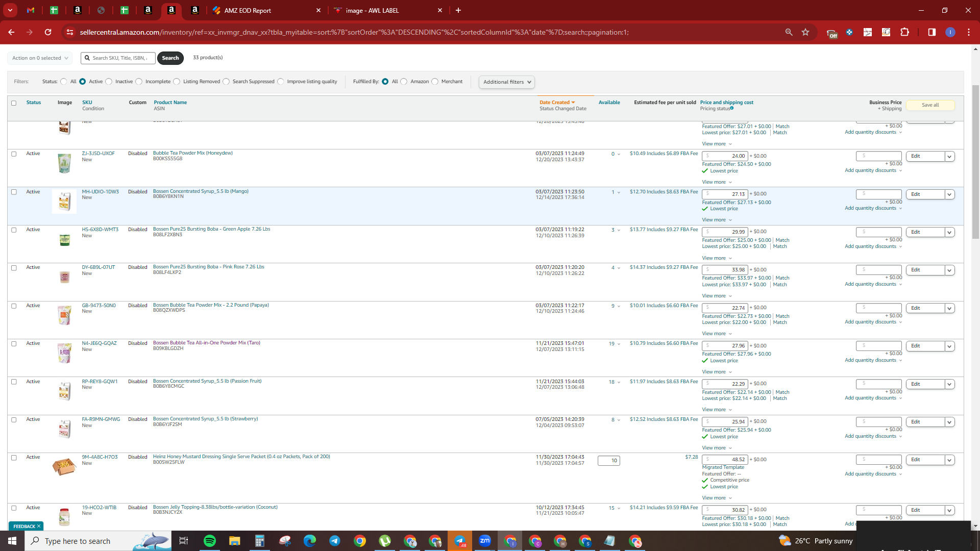
Task: Select the Incomplete status filter
Action: pyautogui.click(x=139, y=82)
